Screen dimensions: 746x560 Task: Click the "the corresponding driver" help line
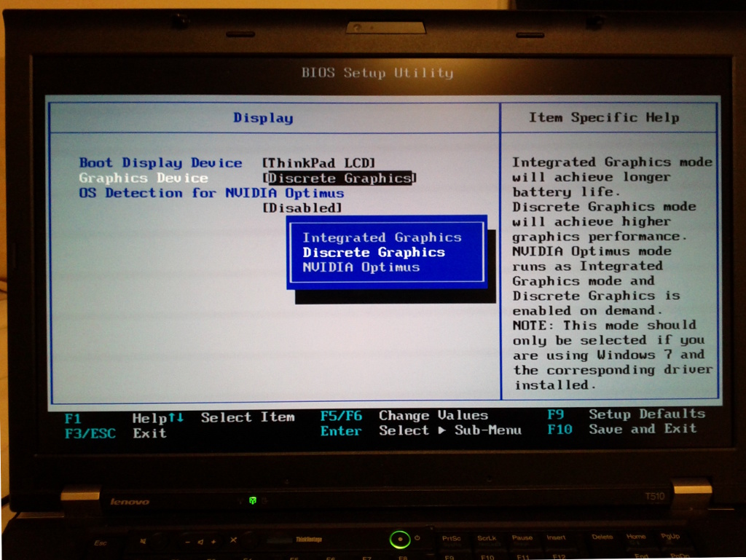(613, 370)
